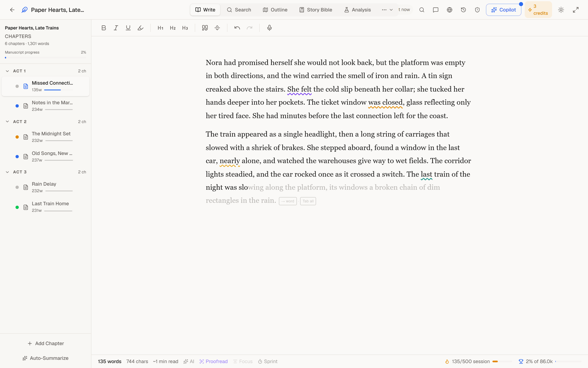Click the manuscript progress bar
Viewport: 588px width, 368px height.
pyautogui.click(x=46, y=58)
